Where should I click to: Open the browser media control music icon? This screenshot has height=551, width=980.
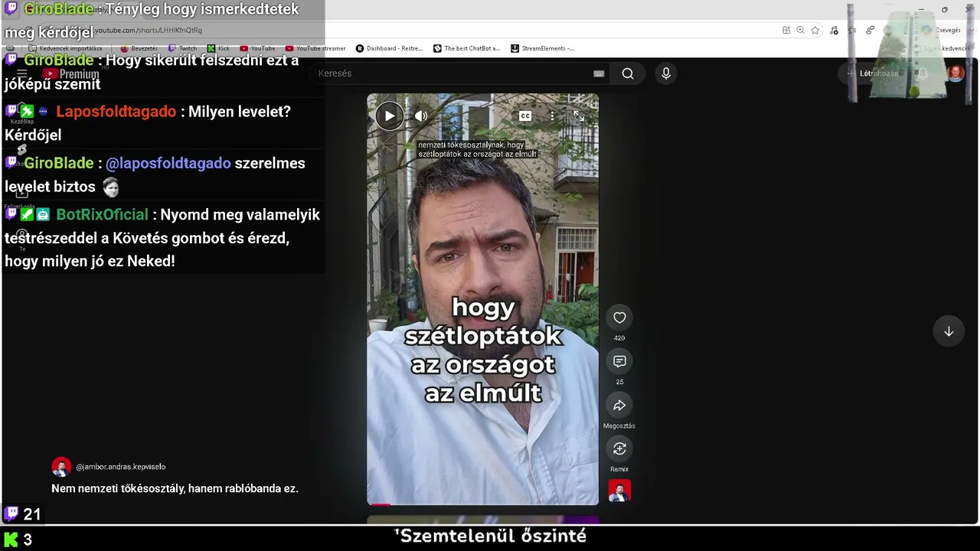[834, 30]
